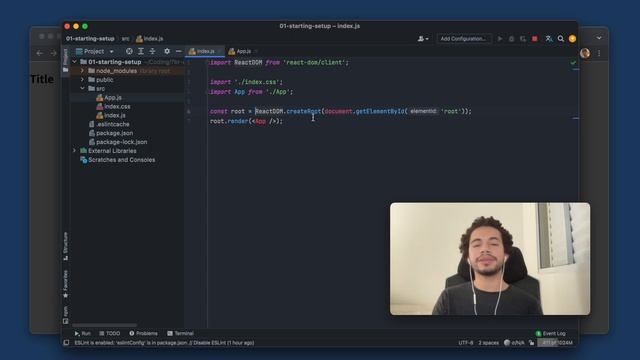The height and width of the screenshot is (360, 640).
Task: Click the Run with Coverage icon
Action: (523, 39)
